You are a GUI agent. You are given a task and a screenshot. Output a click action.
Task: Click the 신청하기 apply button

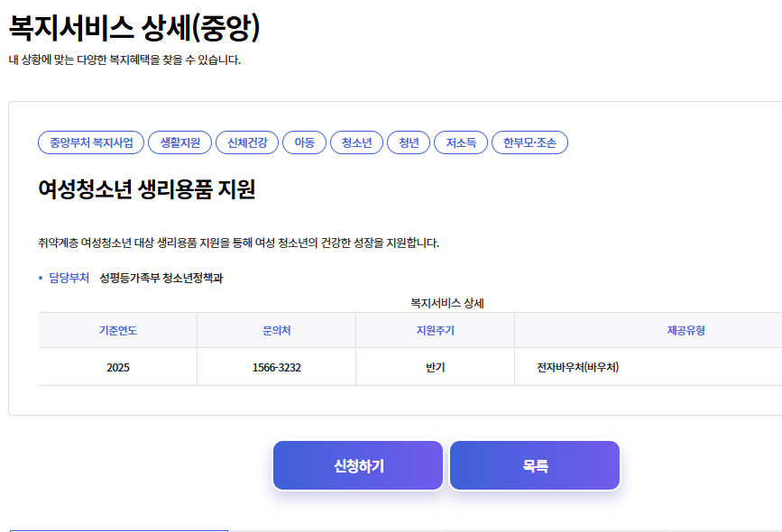[x=358, y=465]
